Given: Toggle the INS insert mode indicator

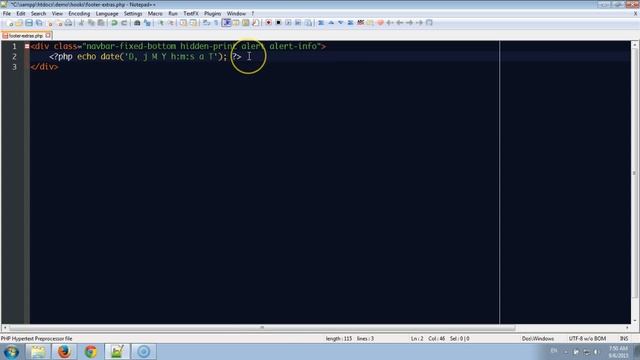Looking at the screenshot, I should point(624,338).
